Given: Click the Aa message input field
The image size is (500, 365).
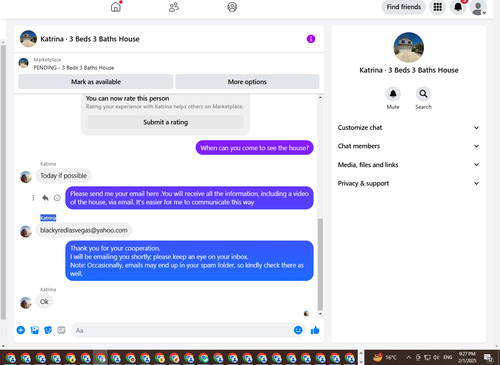Looking at the screenshot, I should point(182,330).
